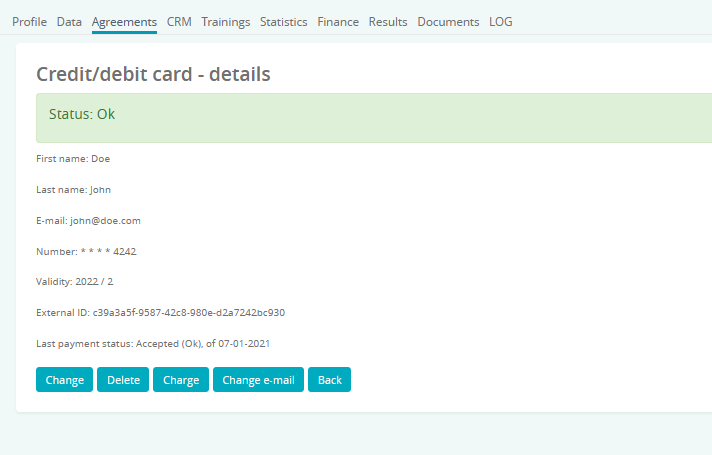Click Change e-mail button

click(x=258, y=380)
